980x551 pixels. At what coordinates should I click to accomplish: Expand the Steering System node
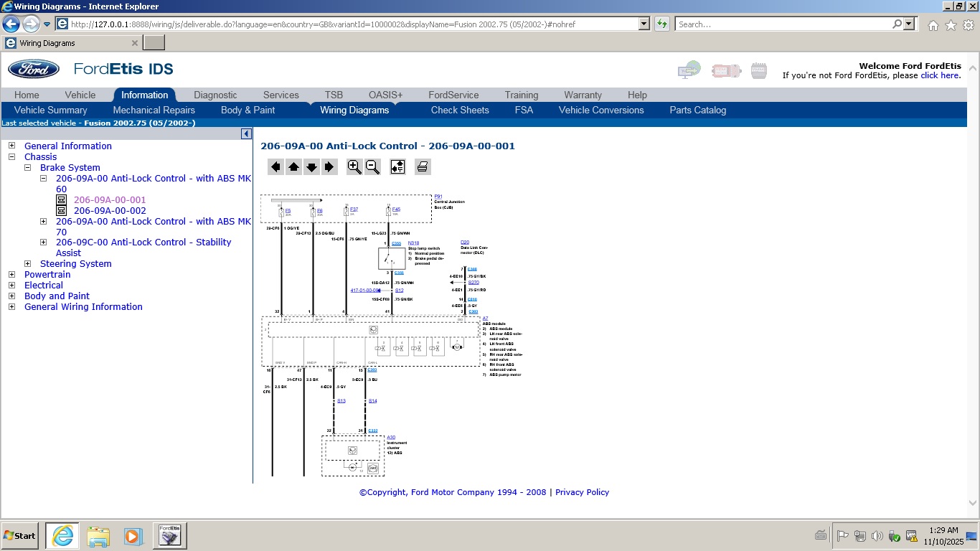click(x=27, y=264)
